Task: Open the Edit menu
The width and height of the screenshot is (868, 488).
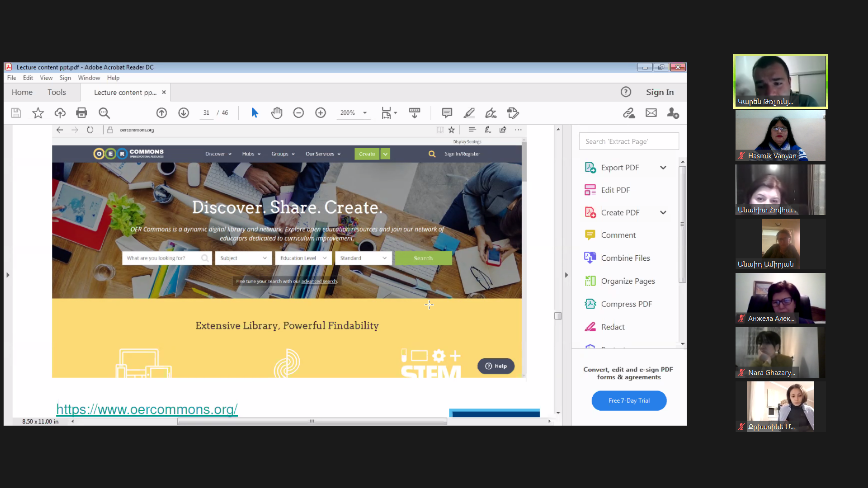Action: (28, 78)
